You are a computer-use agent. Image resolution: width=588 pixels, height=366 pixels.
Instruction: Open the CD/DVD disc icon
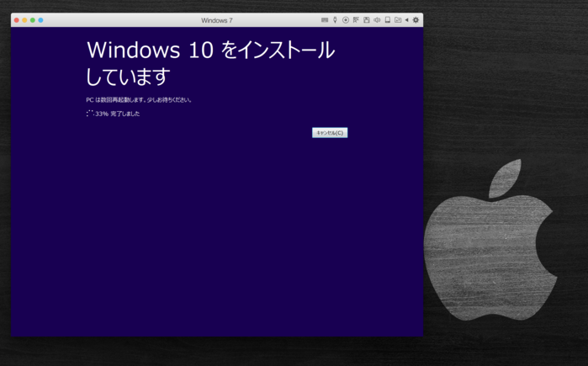346,20
